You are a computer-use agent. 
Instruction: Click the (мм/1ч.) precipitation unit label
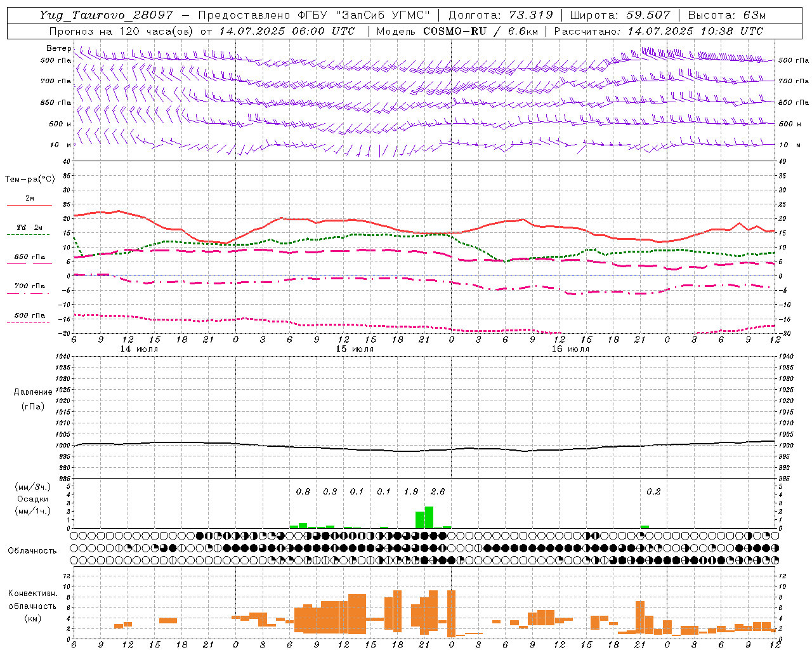coord(33,510)
